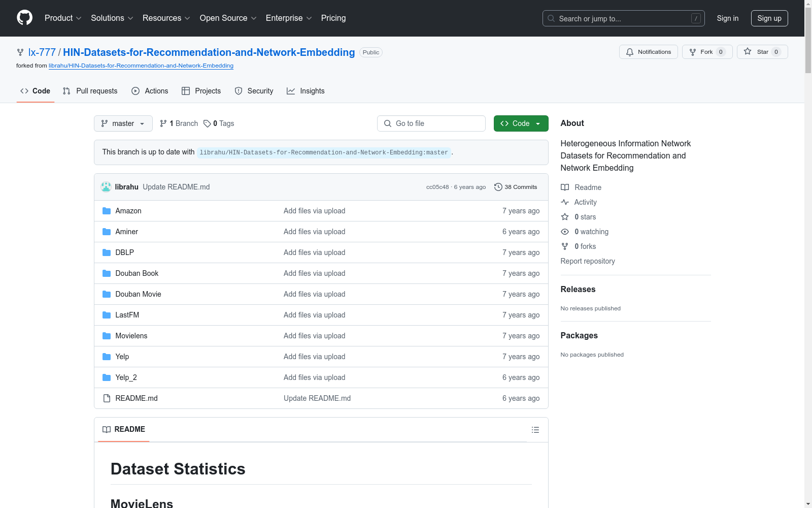Focus the Search or jump to field
Image resolution: width=812 pixels, height=508 pixels.
pyautogui.click(x=624, y=18)
